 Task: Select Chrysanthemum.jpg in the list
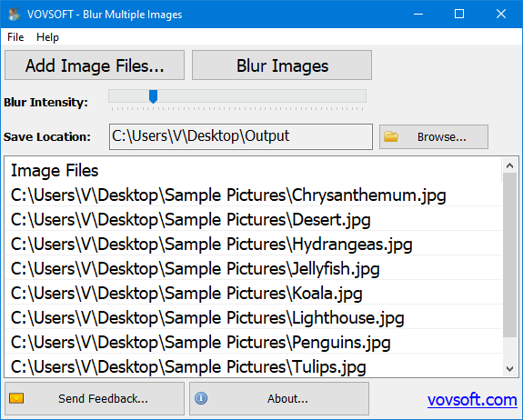[253, 195]
